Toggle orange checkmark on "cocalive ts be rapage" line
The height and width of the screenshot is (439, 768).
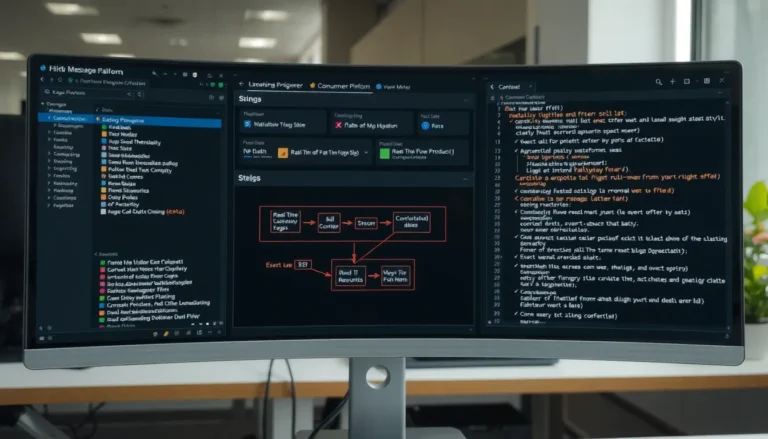click(x=516, y=199)
